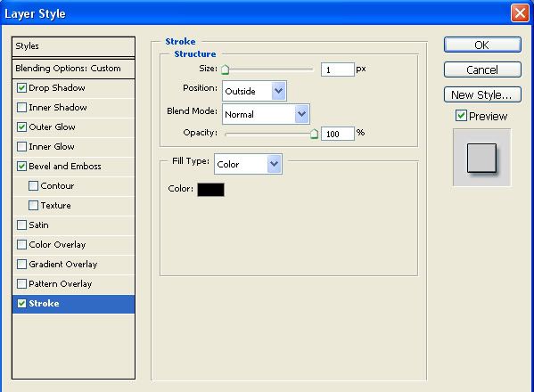Click the layer style preview thumbnail
Screen dimensions: 534x392
click(x=481, y=158)
